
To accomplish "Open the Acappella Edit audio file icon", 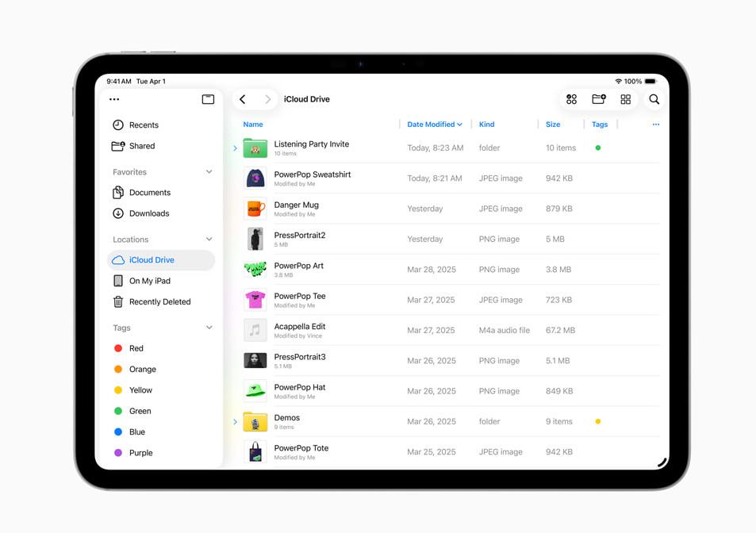I will pyautogui.click(x=255, y=330).
